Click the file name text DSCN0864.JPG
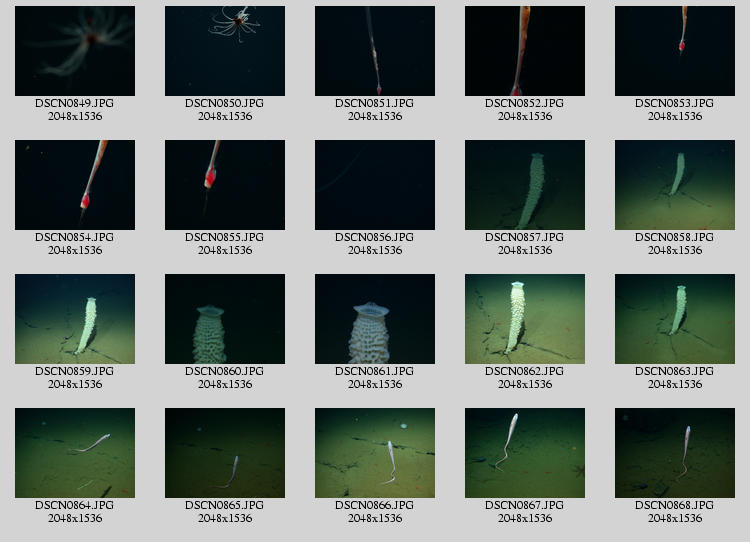The height and width of the screenshot is (542, 750). click(75, 505)
